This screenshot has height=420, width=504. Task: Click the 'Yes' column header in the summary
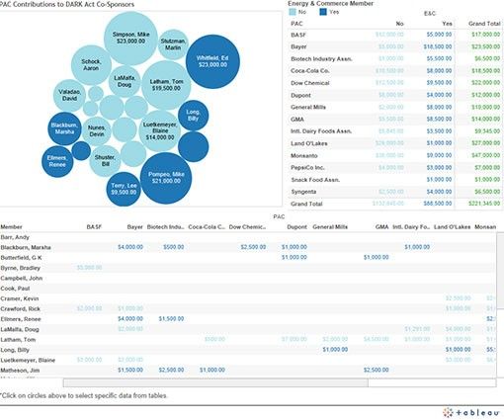click(447, 24)
